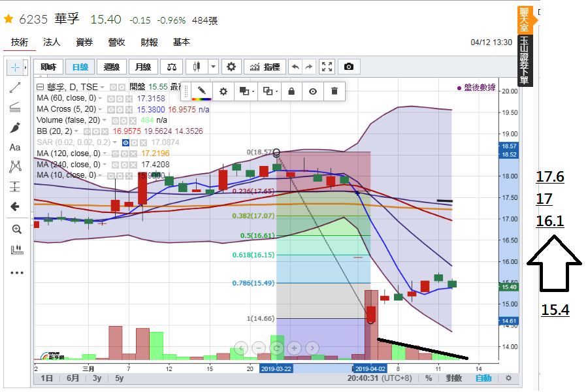Select the trend line drawing tool

pyautogui.click(x=15, y=88)
